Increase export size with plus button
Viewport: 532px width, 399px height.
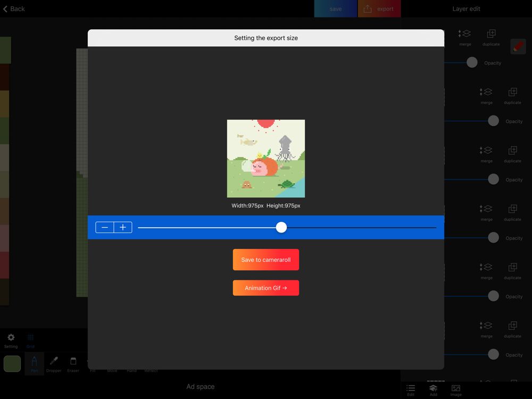(123, 227)
